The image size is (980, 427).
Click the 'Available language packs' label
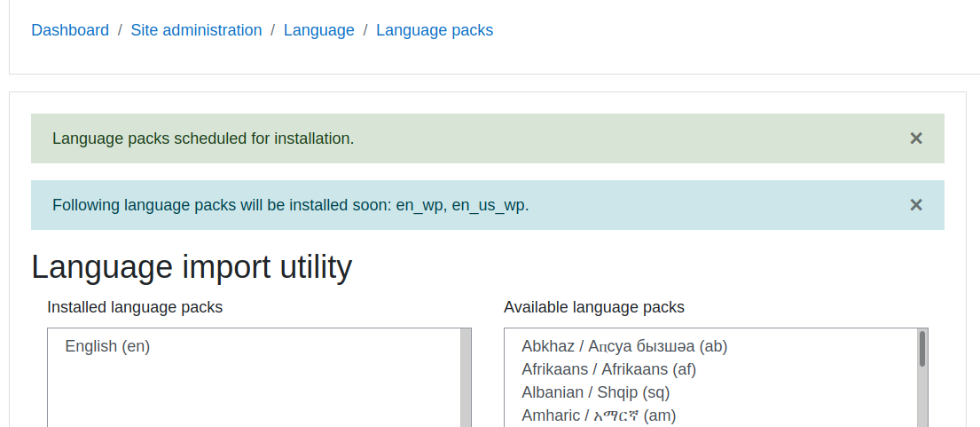(593, 307)
